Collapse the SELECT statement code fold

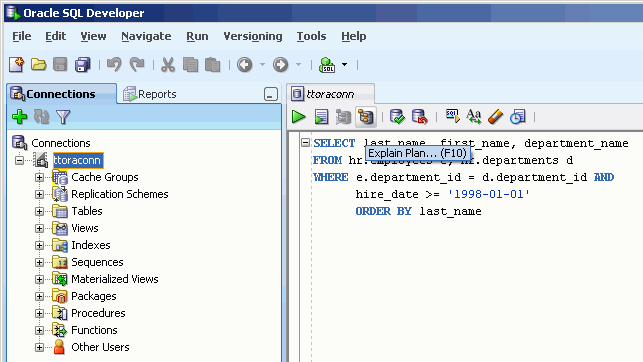point(305,143)
